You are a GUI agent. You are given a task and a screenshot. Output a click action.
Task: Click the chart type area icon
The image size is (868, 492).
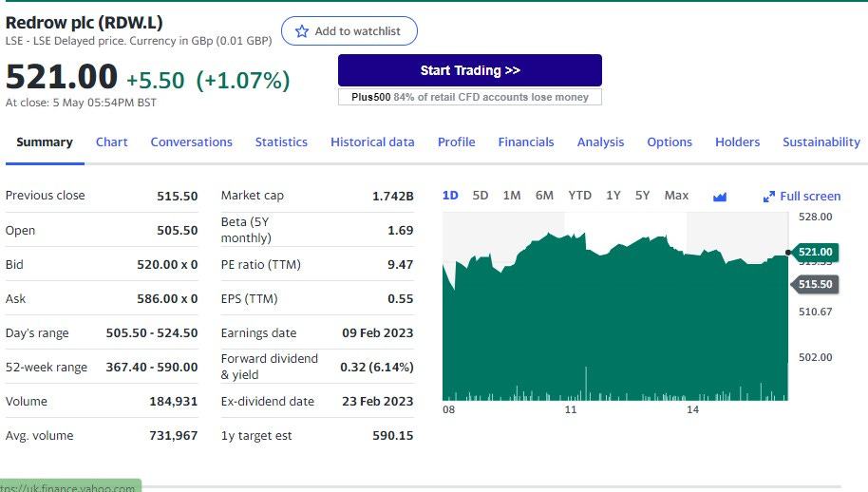tap(720, 197)
